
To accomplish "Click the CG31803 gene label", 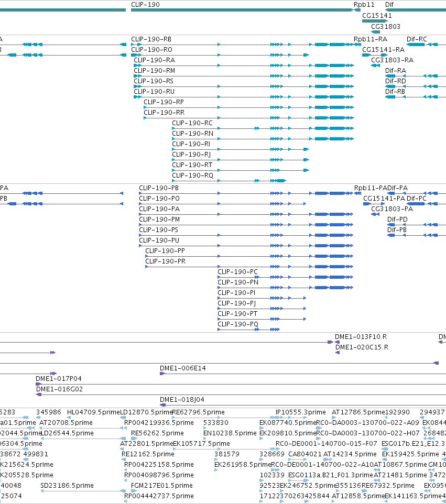I will tap(386, 26).
